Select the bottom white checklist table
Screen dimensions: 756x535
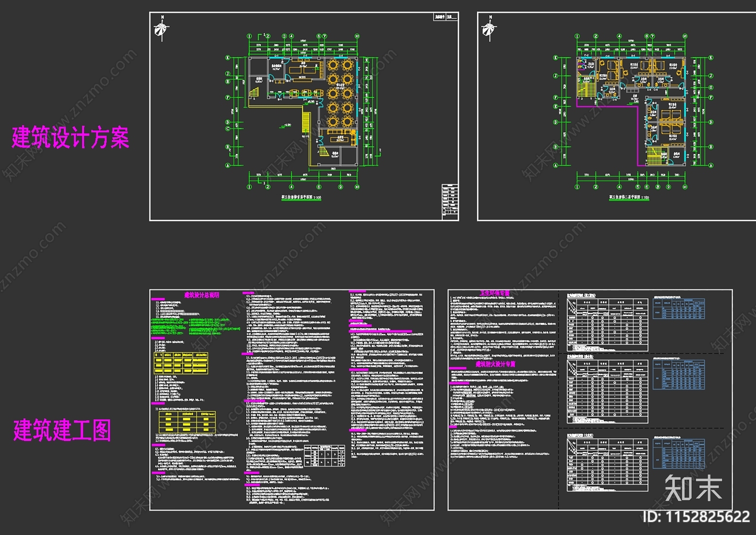607,465
